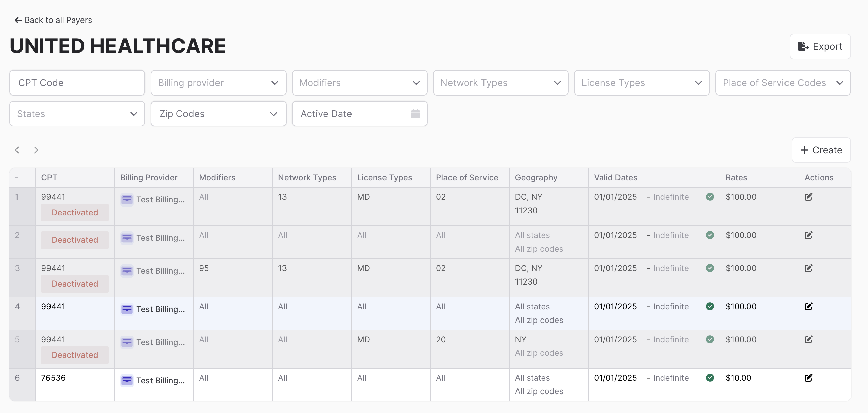868x413 pixels.
Task: Click edit icon for 76536 row
Action: tap(808, 378)
